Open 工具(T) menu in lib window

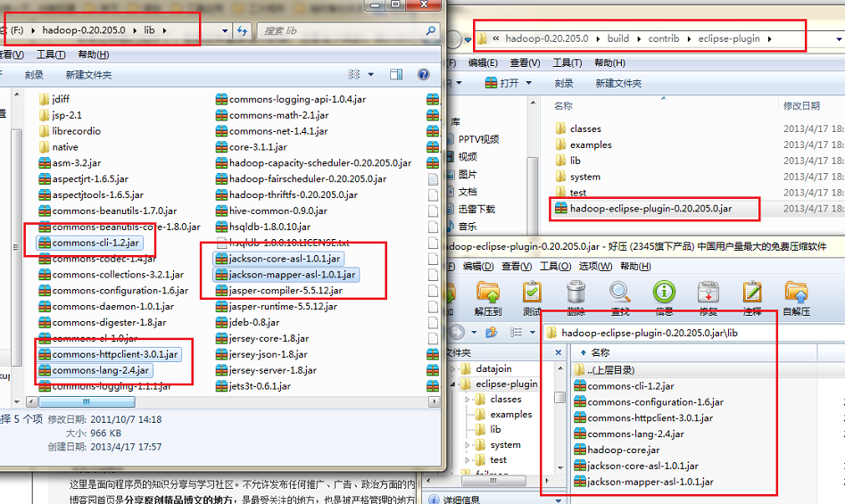coord(51,54)
